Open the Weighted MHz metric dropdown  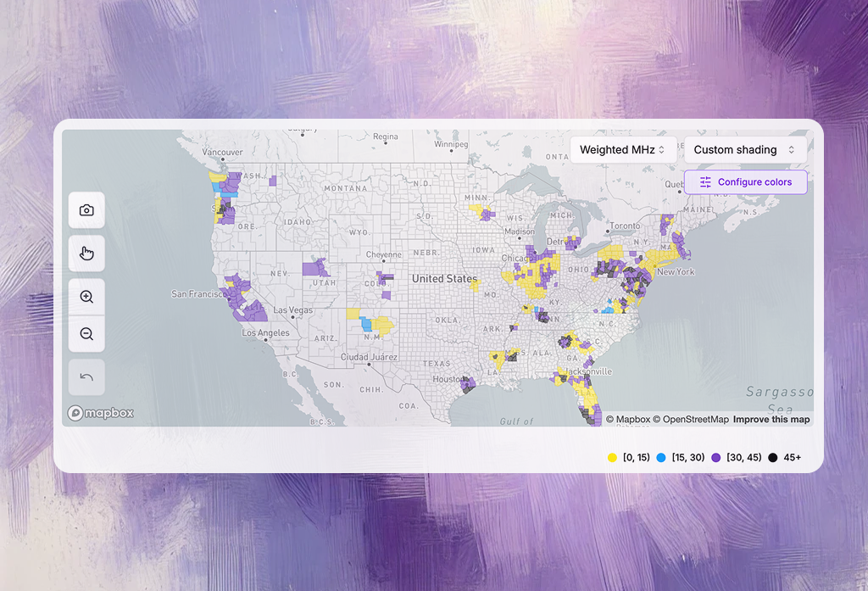[623, 149]
